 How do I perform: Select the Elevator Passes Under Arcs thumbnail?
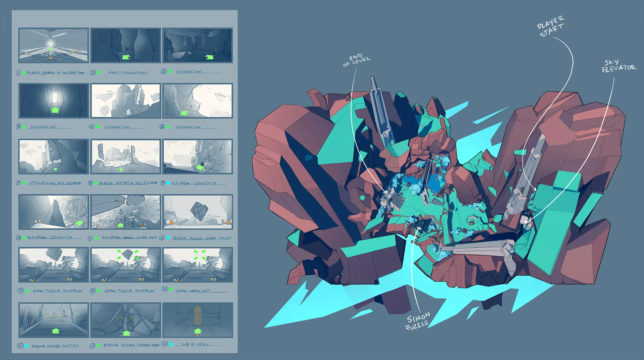125,212
